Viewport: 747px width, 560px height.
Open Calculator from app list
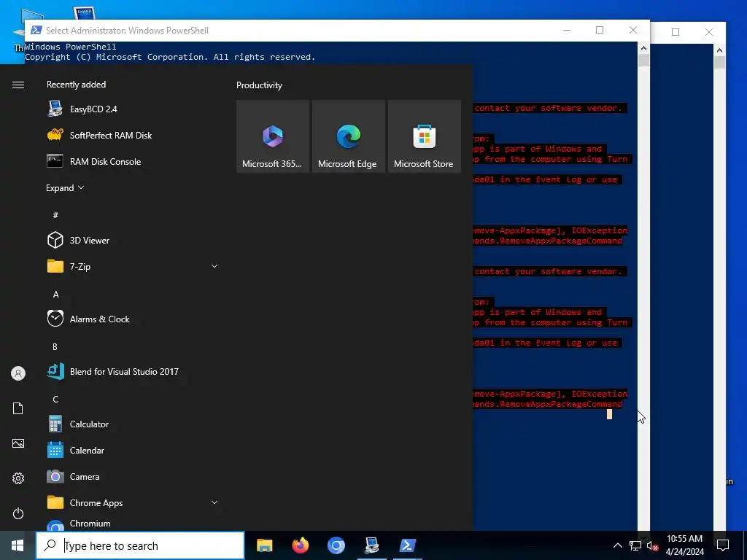(133, 424)
